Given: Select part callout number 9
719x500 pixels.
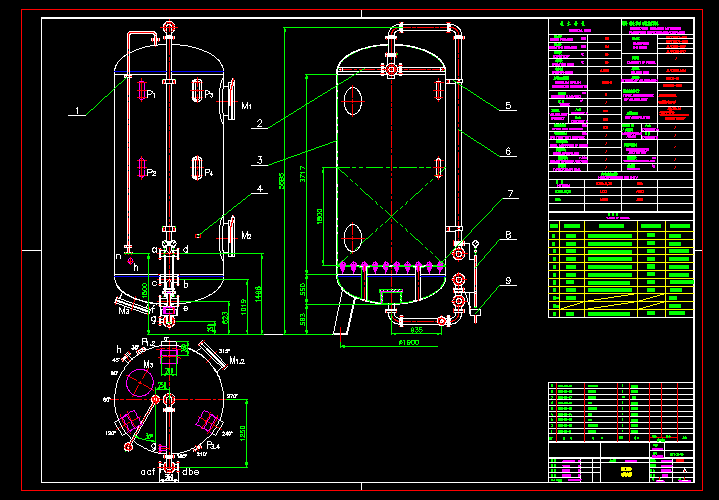Looking at the screenshot, I should coord(509,281).
